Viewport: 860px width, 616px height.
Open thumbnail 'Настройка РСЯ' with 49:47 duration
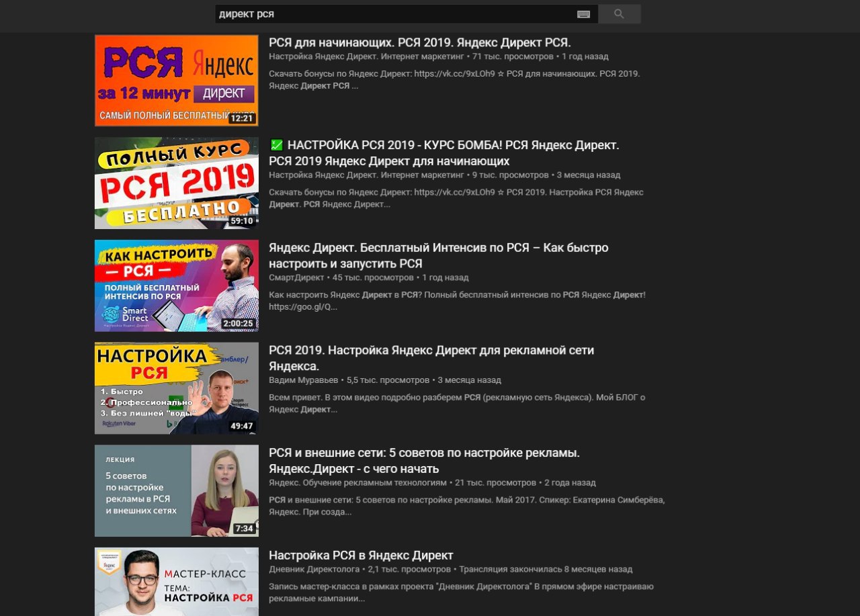pos(177,388)
